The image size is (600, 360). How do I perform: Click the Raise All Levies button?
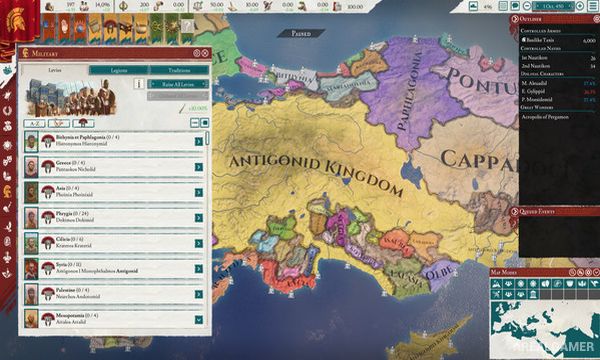click(x=178, y=84)
